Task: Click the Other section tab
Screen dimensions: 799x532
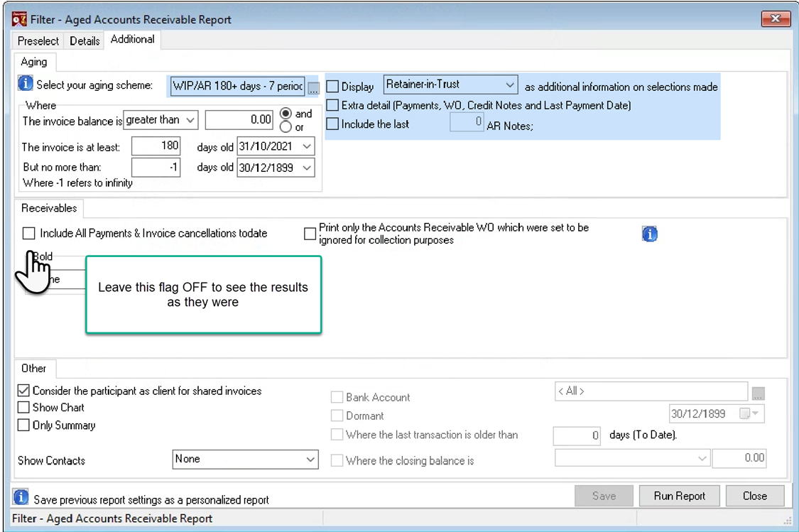Action: [x=33, y=369]
